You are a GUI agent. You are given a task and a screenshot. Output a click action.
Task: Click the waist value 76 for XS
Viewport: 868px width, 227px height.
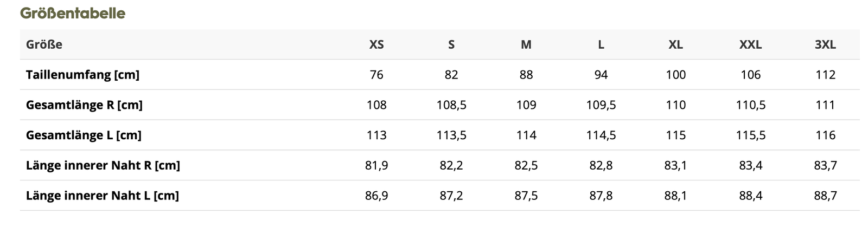pyautogui.click(x=376, y=75)
